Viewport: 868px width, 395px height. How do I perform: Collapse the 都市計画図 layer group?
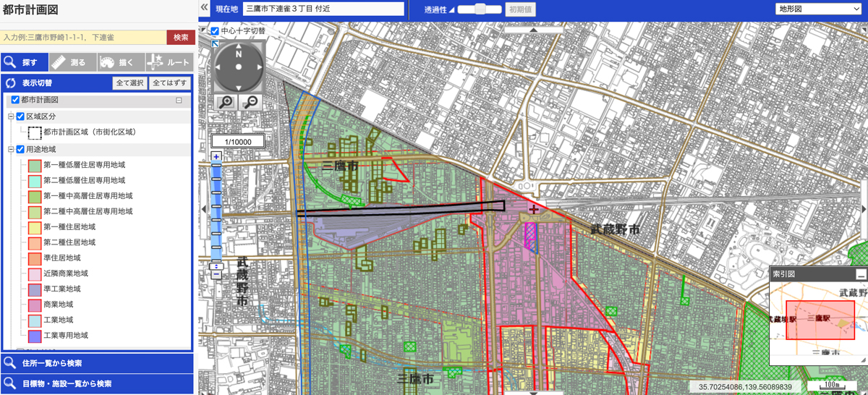click(179, 101)
